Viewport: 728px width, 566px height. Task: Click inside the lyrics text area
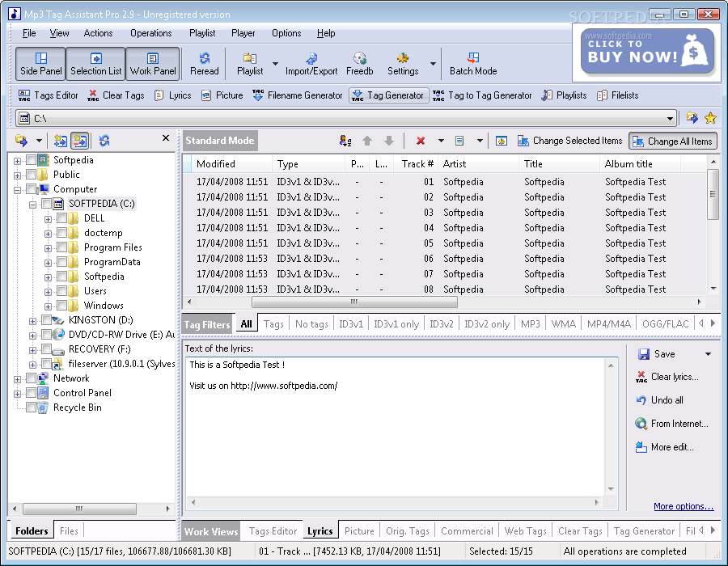pyautogui.click(x=396, y=426)
